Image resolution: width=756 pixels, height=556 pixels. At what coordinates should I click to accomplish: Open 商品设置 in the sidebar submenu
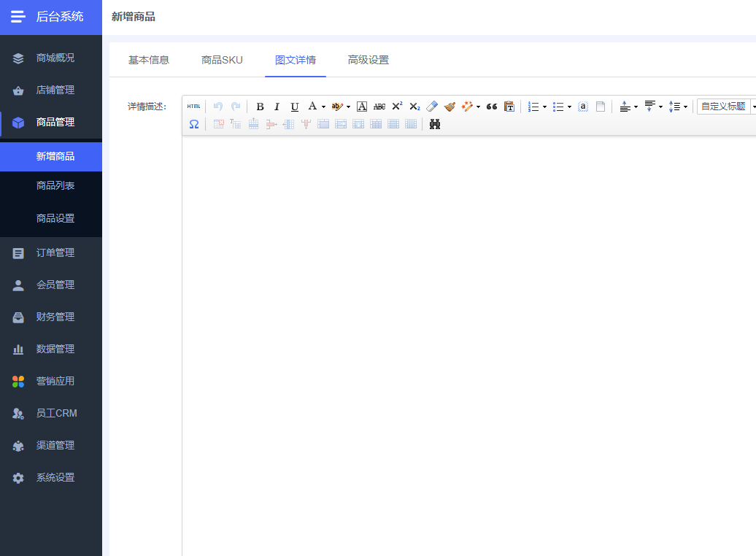(51, 218)
